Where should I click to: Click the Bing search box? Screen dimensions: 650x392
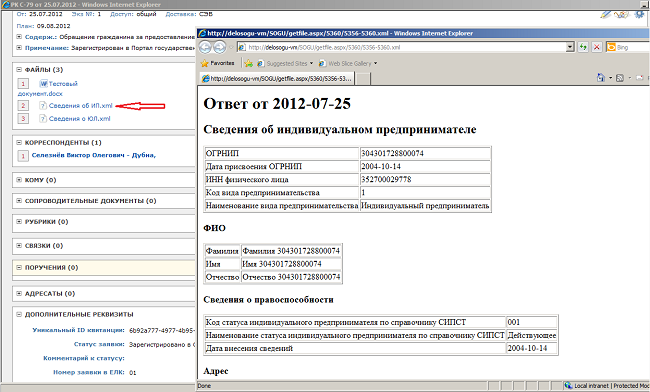[633, 47]
